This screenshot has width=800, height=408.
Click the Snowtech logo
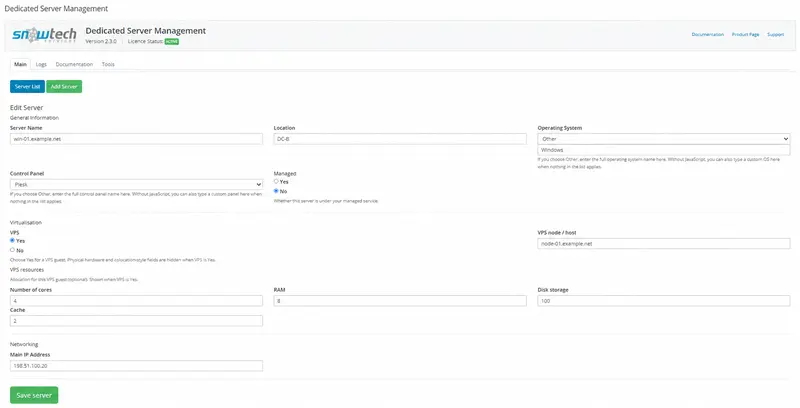pos(44,35)
